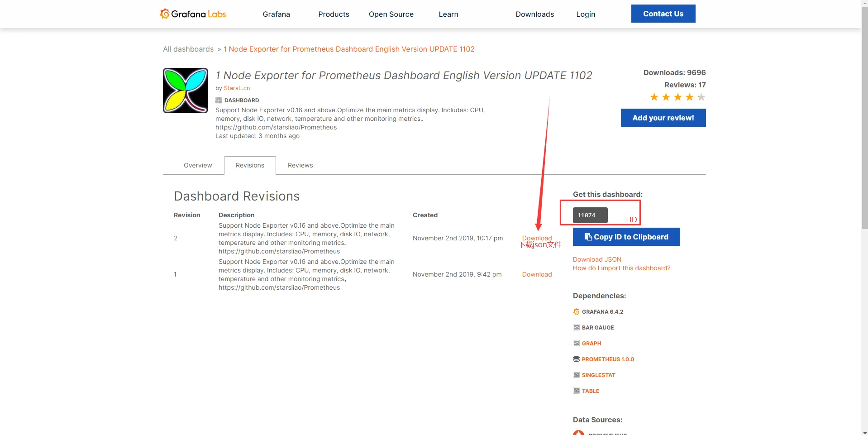The width and height of the screenshot is (868, 435).
Task: Click the fifth rating star
Action: [701, 97]
